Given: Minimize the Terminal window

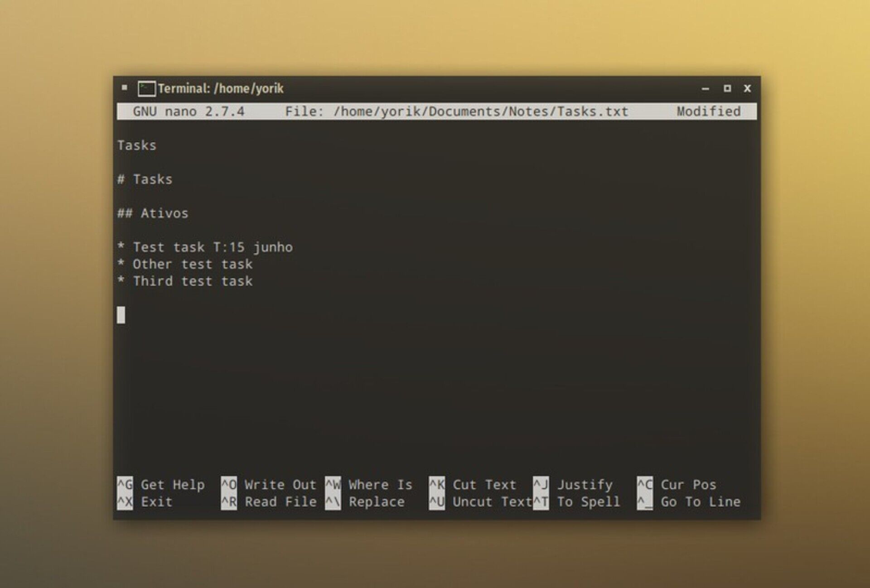Looking at the screenshot, I should click(x=705, y=89).
